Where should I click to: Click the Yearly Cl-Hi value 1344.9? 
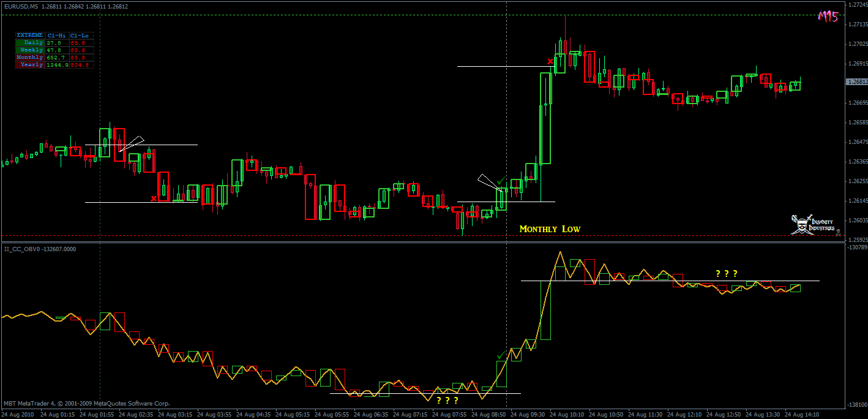click(58, 64)
